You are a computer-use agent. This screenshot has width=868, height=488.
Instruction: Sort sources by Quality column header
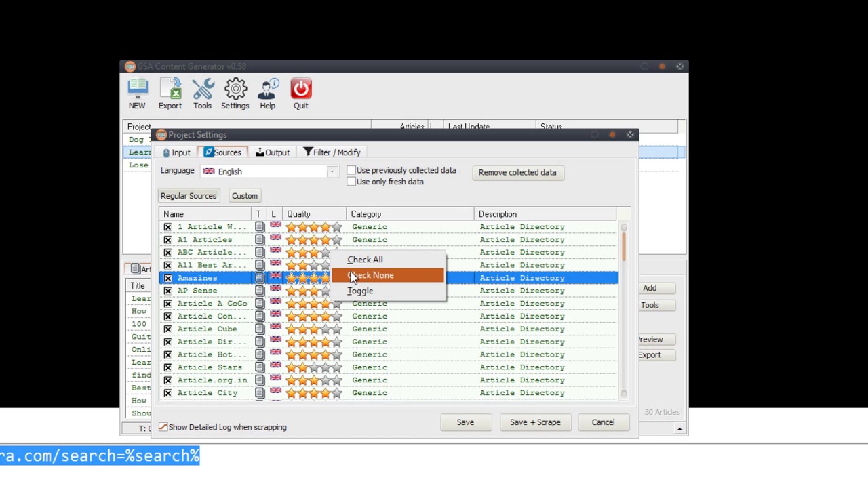314,214
